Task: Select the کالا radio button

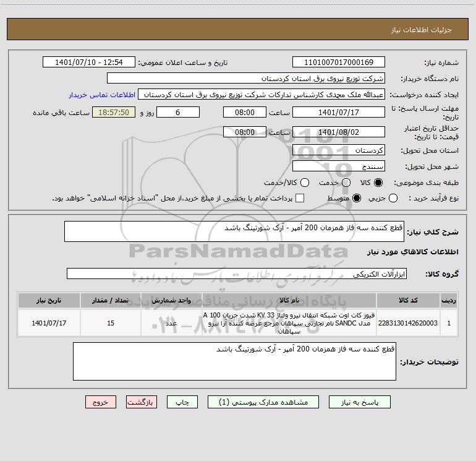Action: click(x=378, y=183)
